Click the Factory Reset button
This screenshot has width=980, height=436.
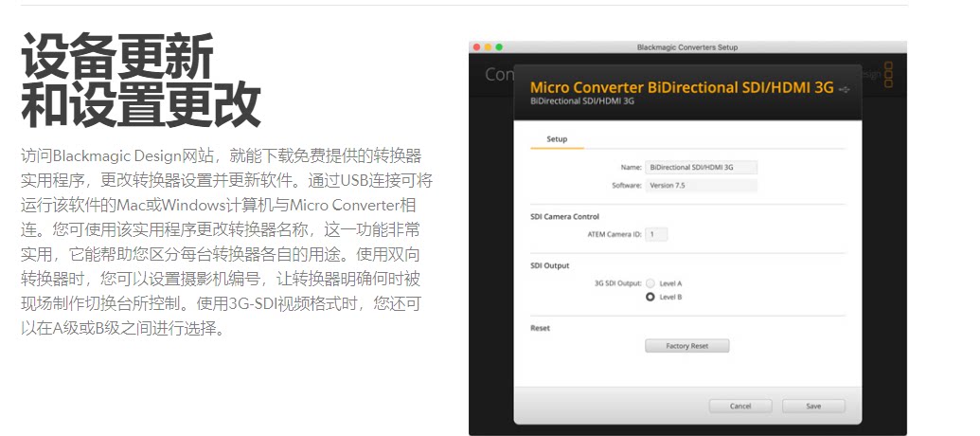(686, 346)
